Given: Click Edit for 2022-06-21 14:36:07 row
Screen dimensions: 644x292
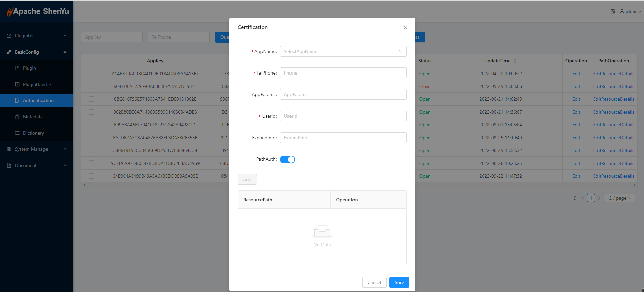Looking at the screenshot, I should (x=576, y=112).
